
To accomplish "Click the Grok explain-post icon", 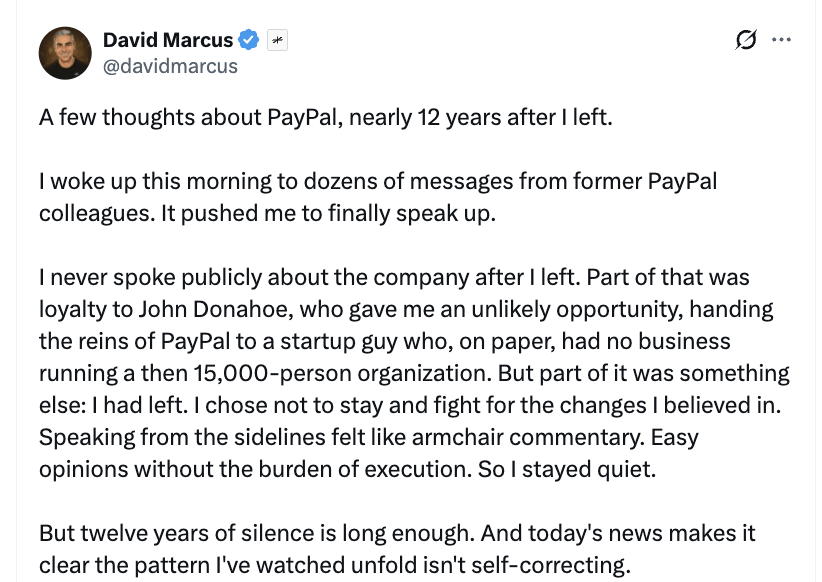I will point(745,40).
